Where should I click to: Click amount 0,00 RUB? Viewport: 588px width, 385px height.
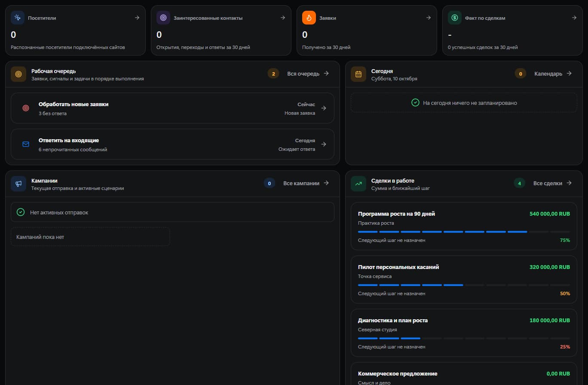(558, 373)
